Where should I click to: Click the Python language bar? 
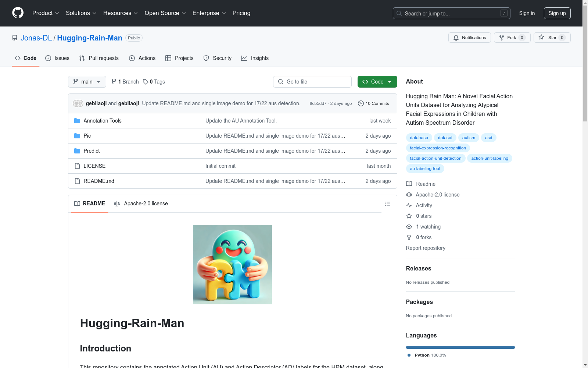pyautogui.click(x=460, y=347)
